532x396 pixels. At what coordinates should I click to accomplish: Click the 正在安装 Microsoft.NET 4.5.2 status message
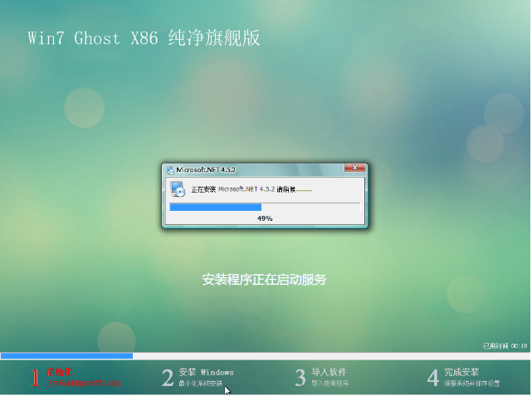[x=251, y=189]
